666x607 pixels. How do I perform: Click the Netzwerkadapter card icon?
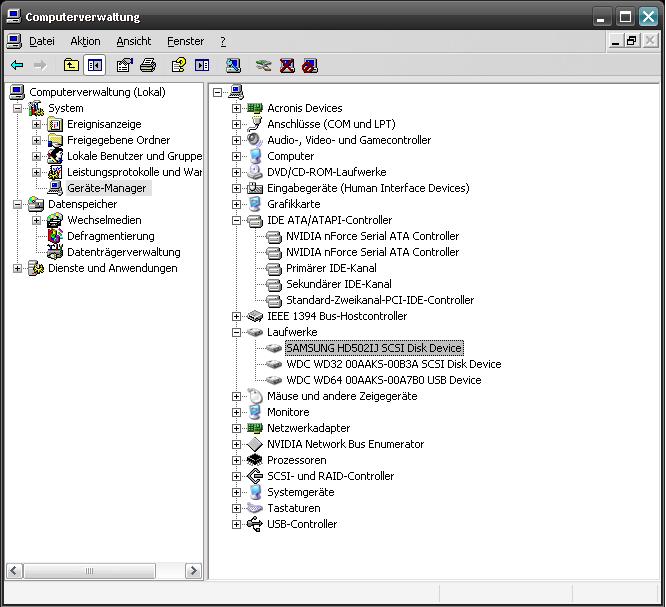tap(255, 428)
